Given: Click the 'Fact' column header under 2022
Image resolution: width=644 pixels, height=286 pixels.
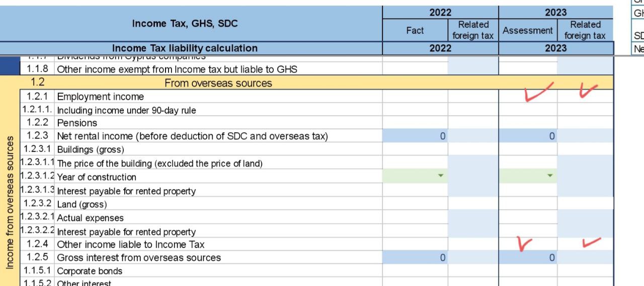Looking at the screenshot, I should (x=415, y=30).
